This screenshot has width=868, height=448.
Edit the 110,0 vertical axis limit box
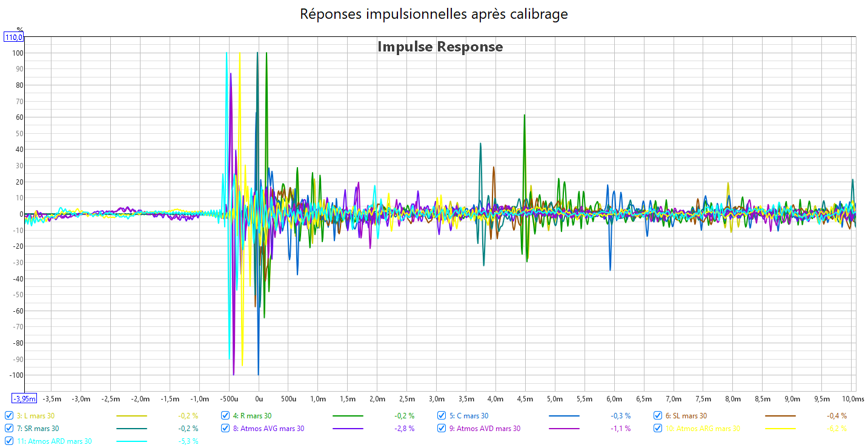pyautogui.click(x=14, y=38)
